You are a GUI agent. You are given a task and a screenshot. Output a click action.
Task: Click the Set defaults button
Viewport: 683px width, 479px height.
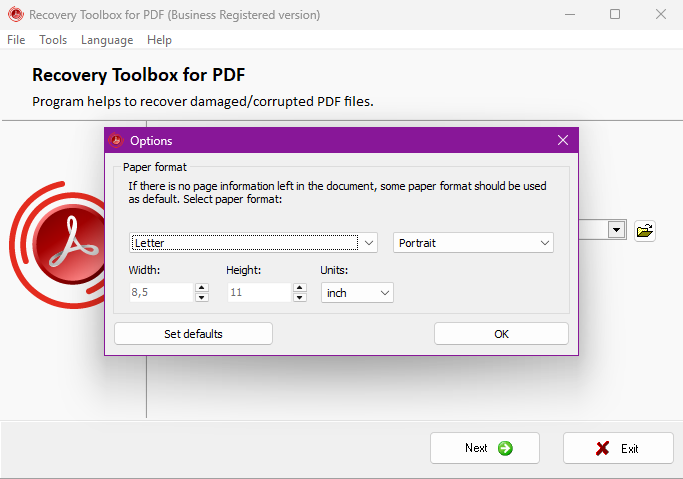point(193,334)
